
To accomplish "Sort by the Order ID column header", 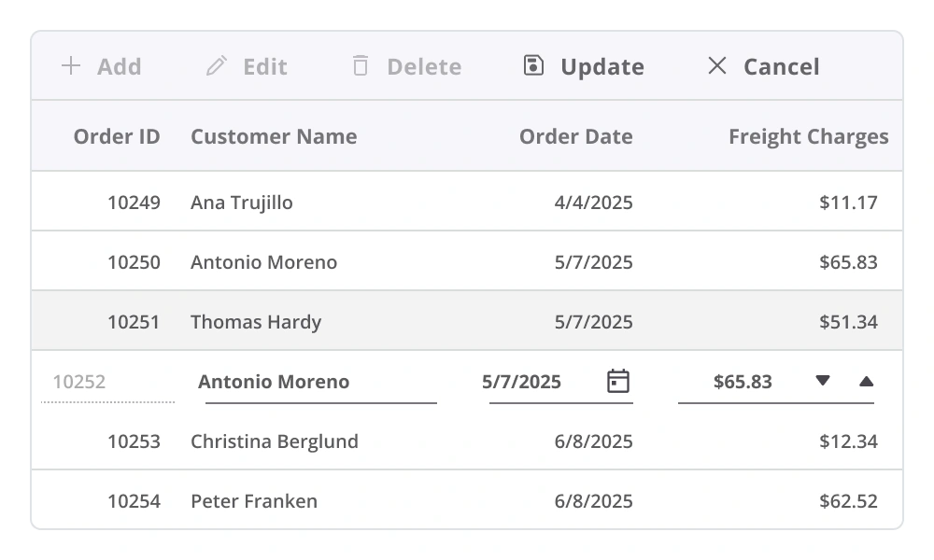I will (116, 136).
